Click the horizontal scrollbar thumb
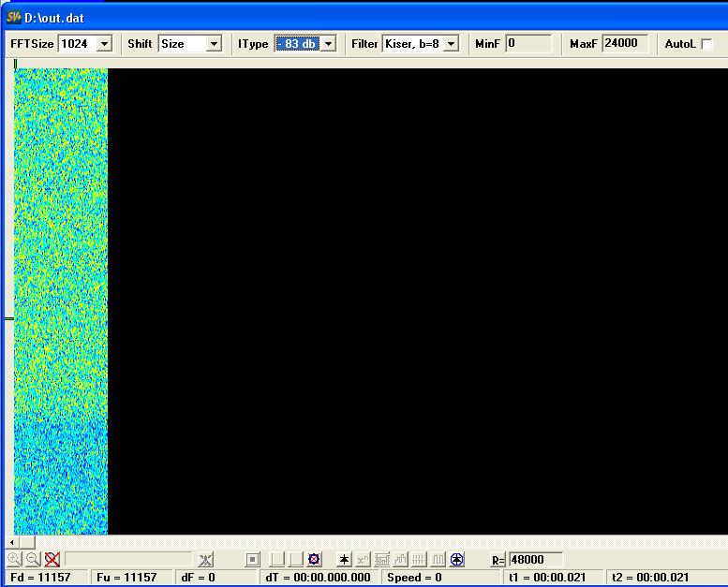 pos(27,542)
